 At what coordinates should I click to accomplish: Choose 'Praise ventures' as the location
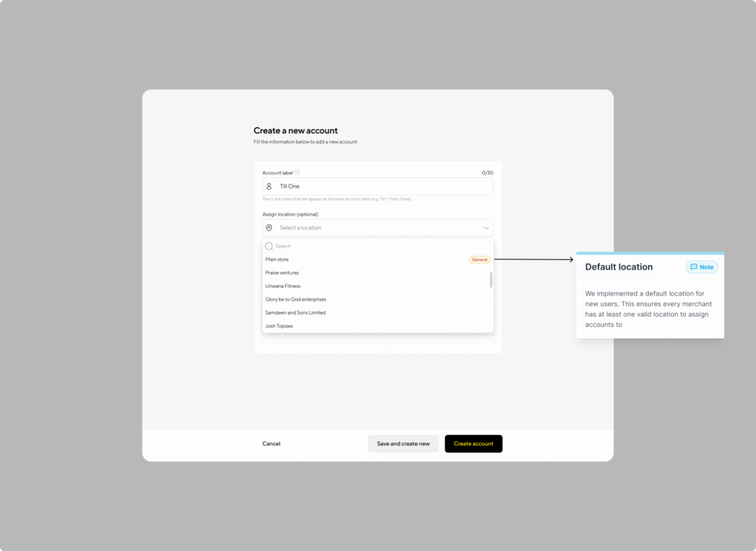click(x=282, y=273)
